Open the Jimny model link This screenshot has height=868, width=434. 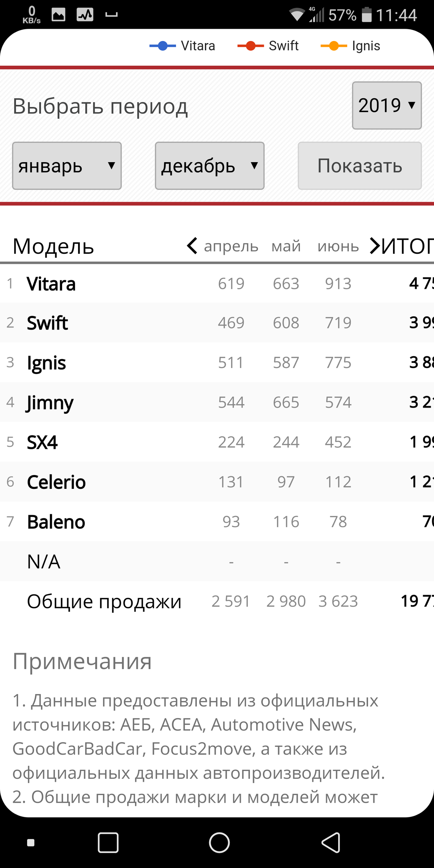click(50, 403)
